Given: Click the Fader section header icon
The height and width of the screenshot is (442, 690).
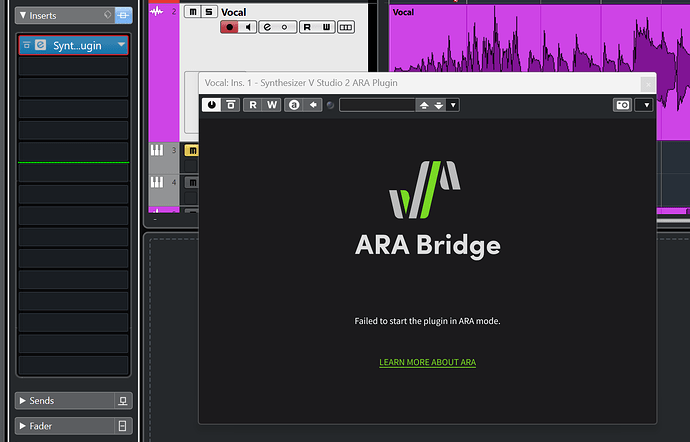Looking at the screenshot, I should pos(123,426).
